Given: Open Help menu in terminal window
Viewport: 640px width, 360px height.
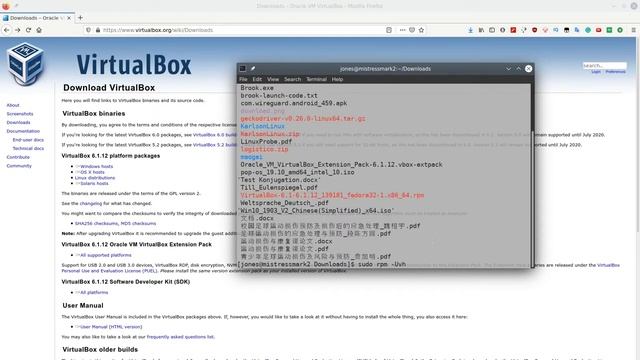Looking at the screenshot, I should click(x=337, y=79).
